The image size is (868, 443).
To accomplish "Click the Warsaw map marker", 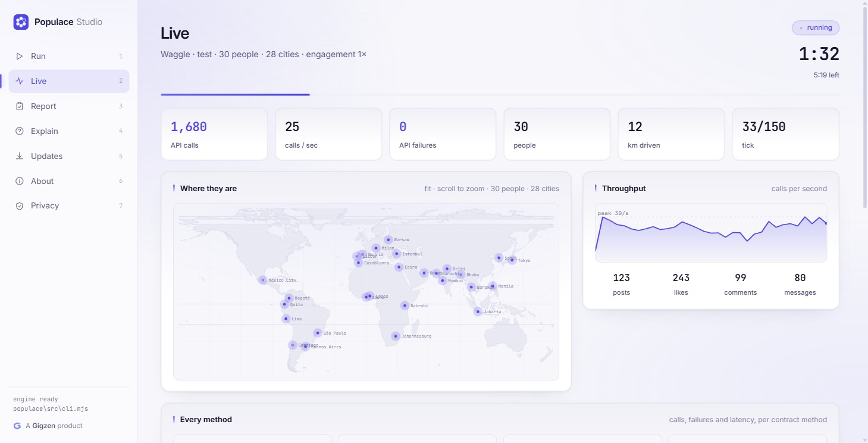I will [388, 239].
